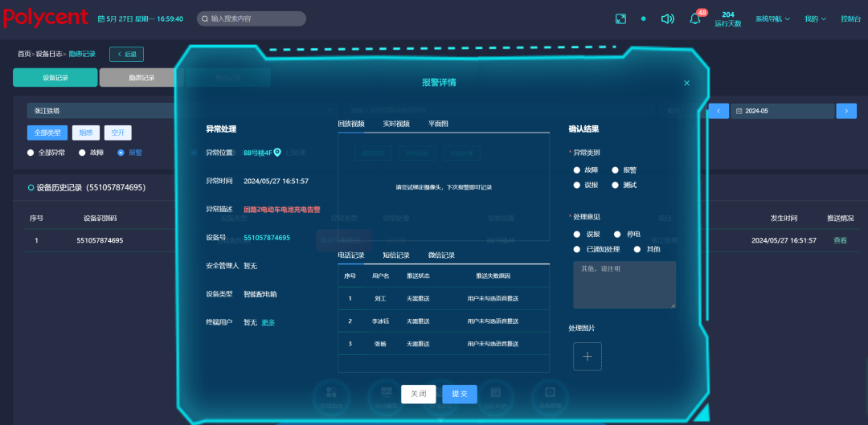Image resolution: width=868 pixels, height=425 pixels.
Task: Select 其他 under 处理意见
Action: [x=637, y=249]
